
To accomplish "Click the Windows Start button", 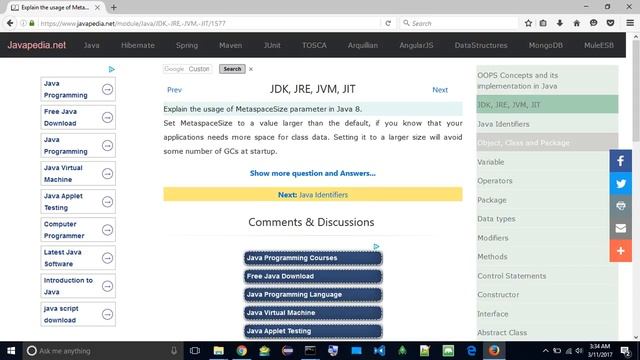I will coord(11,351).
